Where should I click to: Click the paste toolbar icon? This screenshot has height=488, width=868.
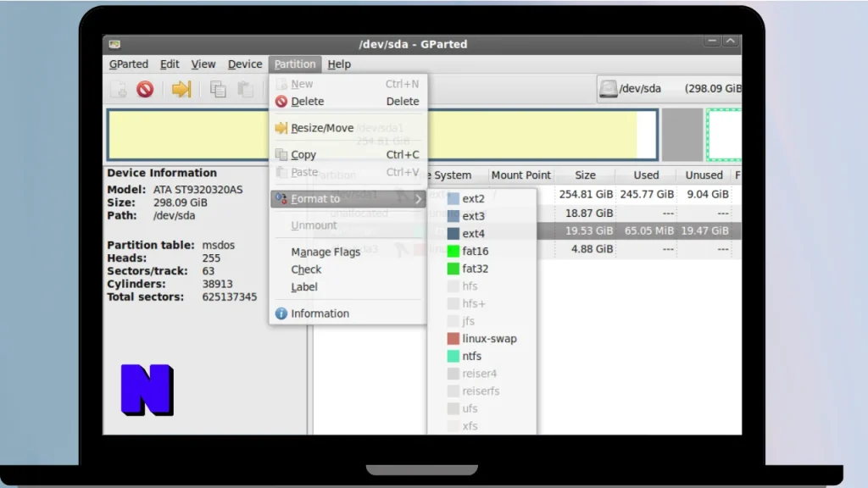click(x=245, y=89)
